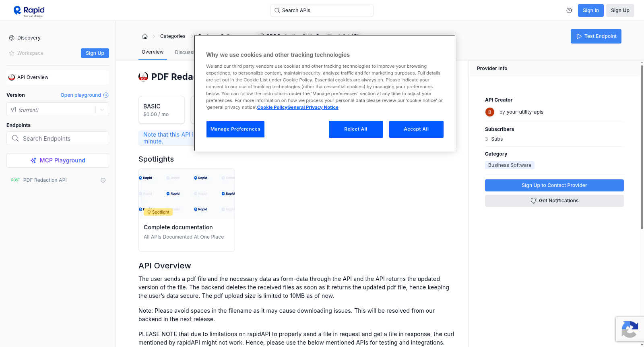Click MCP Playground button

coord(58,160)
